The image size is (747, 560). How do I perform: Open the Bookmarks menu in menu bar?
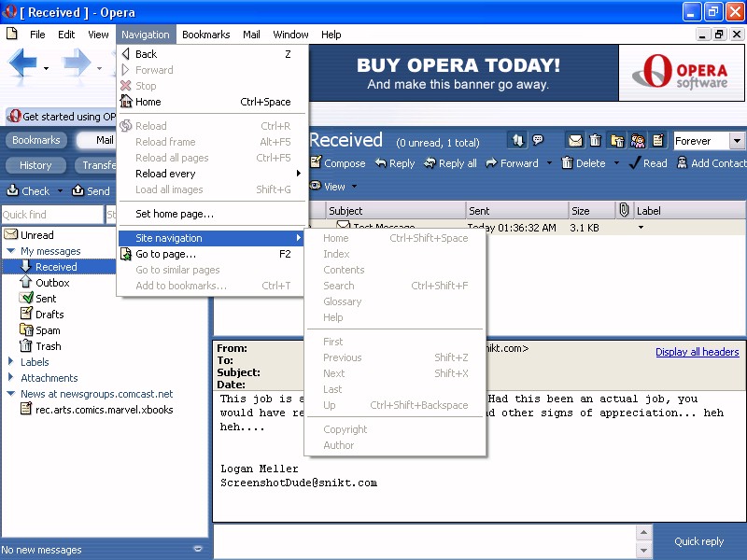click(x=205, y=35)
